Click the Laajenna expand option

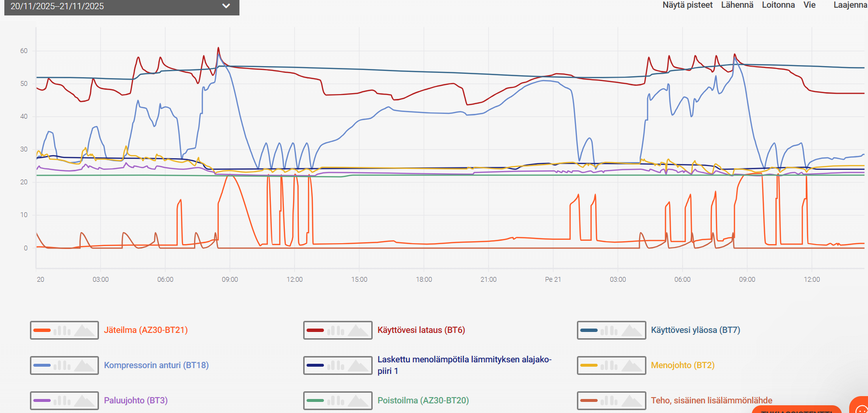pyautogui.click(x=850, y=5)
